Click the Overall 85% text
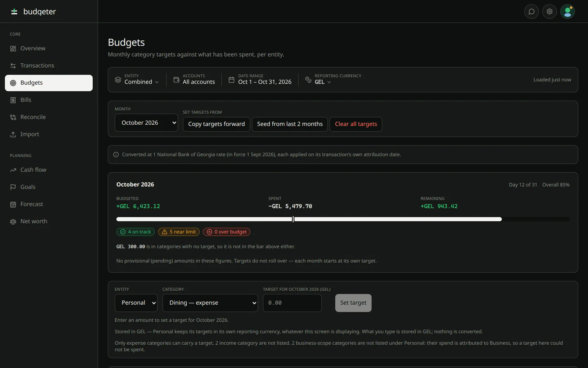The height and width of the screenshot is (368, 588). click(x=556, y=185)
